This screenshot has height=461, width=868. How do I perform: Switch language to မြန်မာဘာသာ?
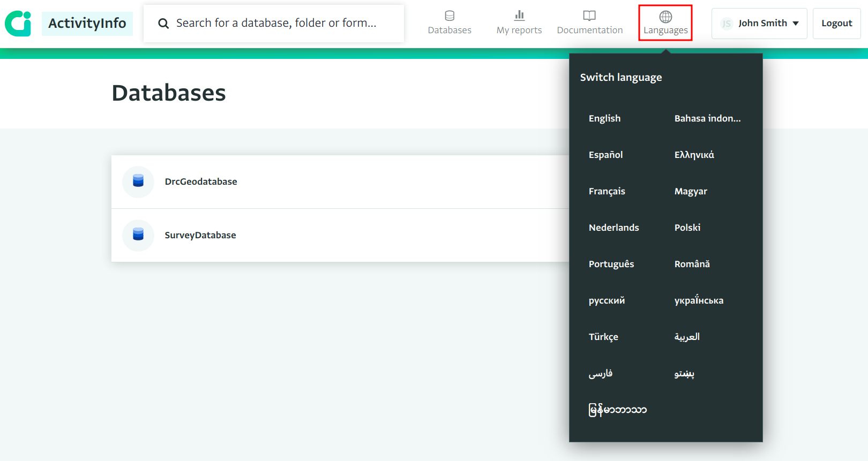coord(617,410)
